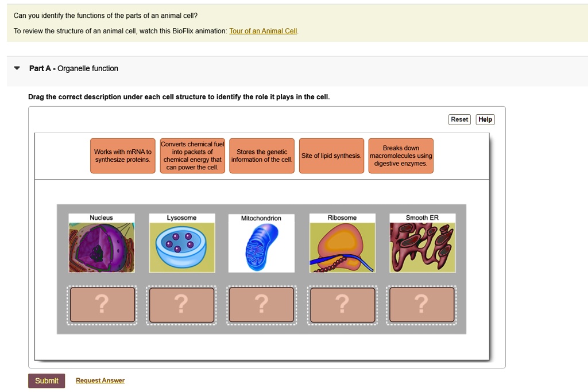This screenshot has height=392, width=588.
Task: Click the Reset button
Action: tap(459, 119)
